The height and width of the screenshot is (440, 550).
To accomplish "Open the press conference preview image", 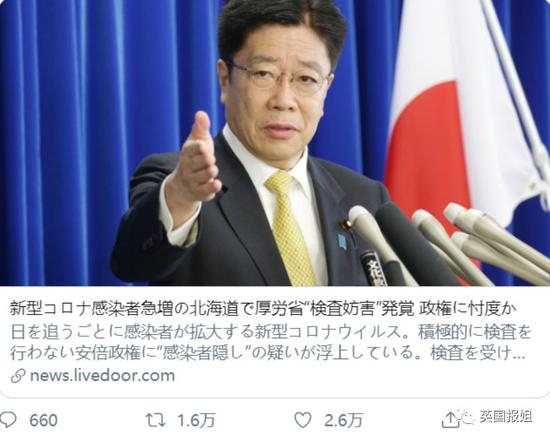I will tap(275, 143).
